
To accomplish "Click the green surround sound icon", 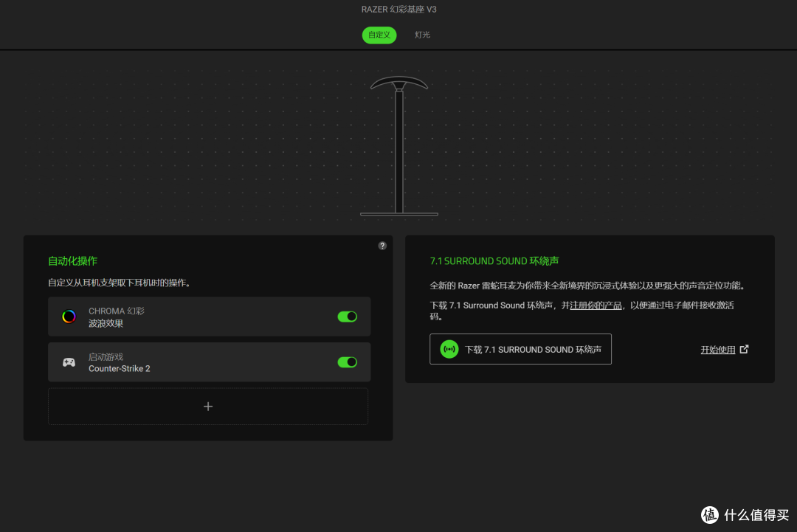I will pos(449,349).
